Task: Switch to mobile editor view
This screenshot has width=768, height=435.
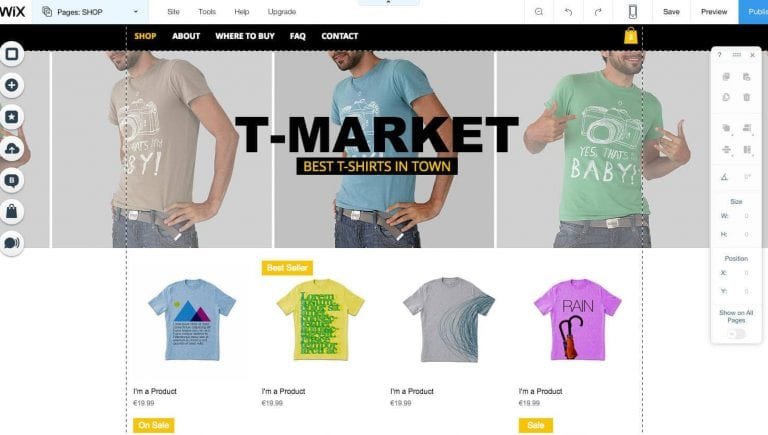Action: (632, 12)
